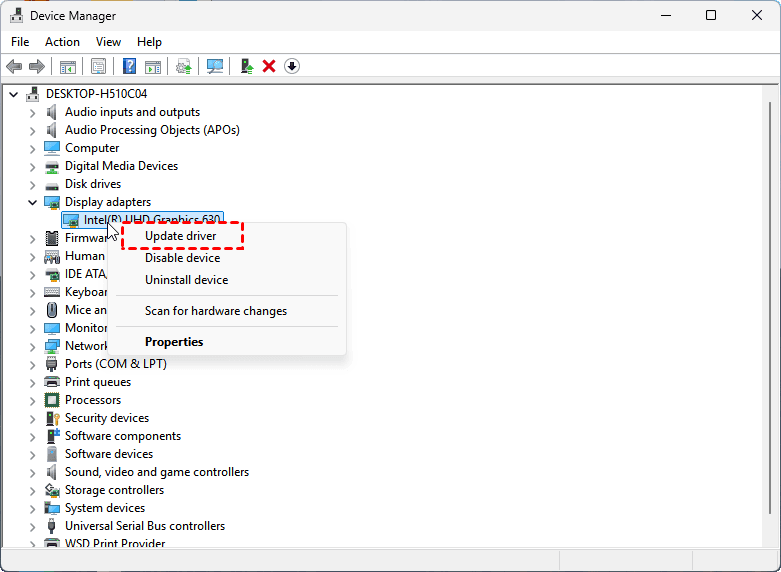781x572 pixels.
Task: Select Disable device in the context menu
Action: click(x=182, y=258)
